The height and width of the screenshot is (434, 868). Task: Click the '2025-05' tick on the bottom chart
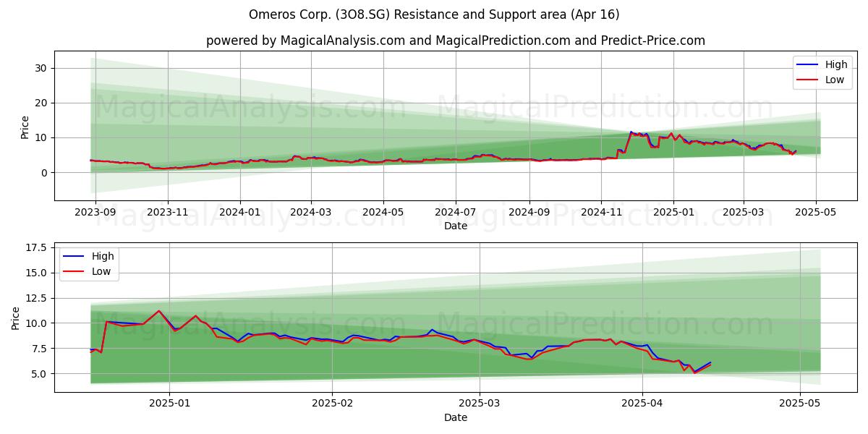[799, 404]
